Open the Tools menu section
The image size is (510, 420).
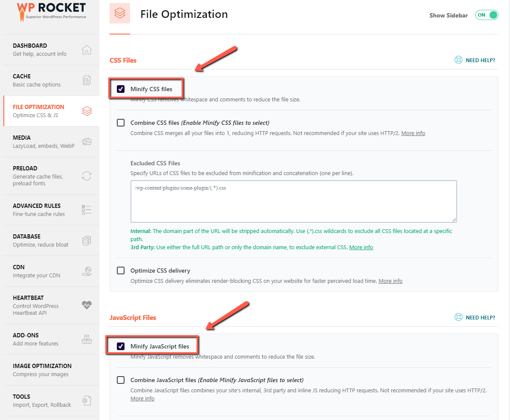(x=42, y=400)
